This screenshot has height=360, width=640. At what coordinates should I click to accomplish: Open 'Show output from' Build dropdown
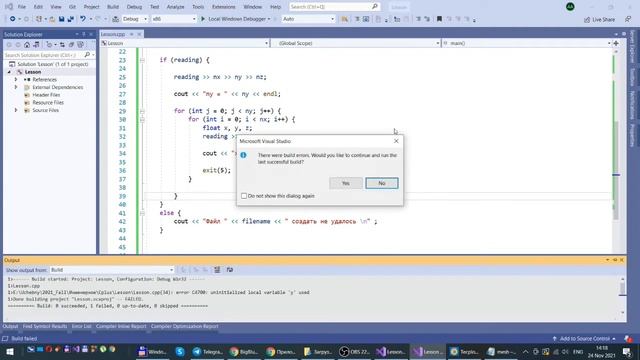[112, 270]
